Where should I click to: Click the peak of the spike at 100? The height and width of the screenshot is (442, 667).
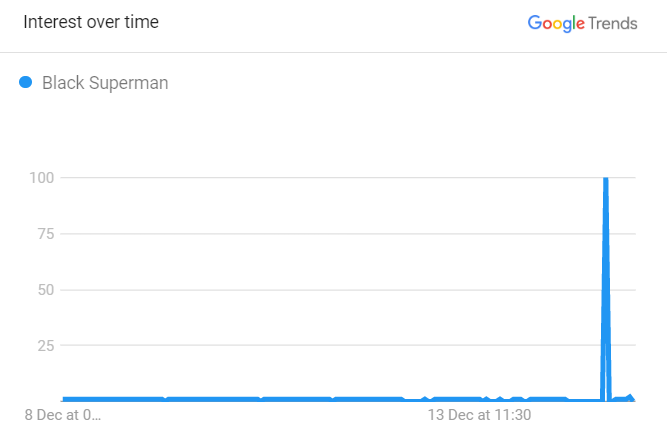pos(606,180)
